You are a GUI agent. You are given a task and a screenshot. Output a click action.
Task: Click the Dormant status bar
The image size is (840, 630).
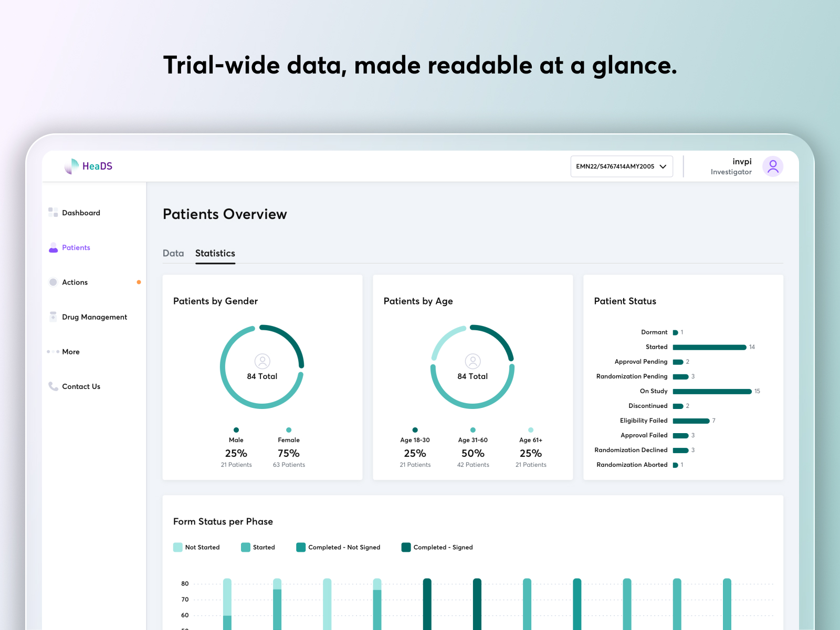point(675,332)
